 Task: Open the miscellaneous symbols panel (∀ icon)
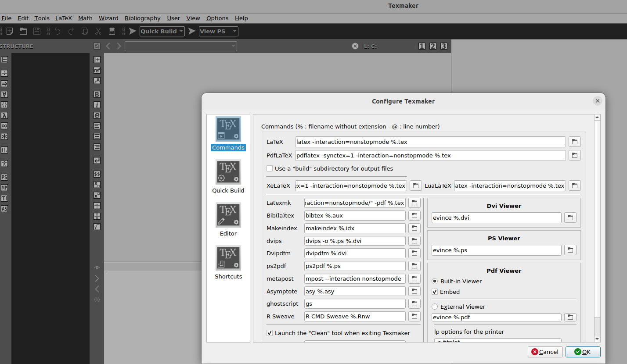4,94
